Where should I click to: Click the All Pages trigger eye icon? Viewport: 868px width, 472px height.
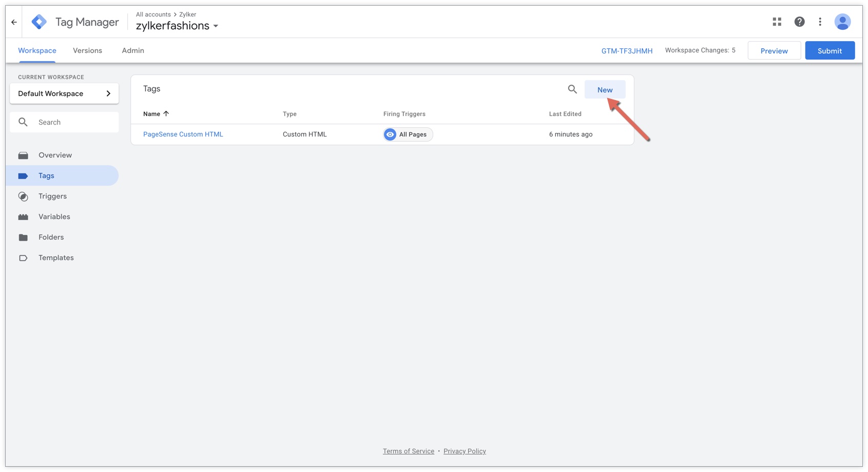[390, 134]
